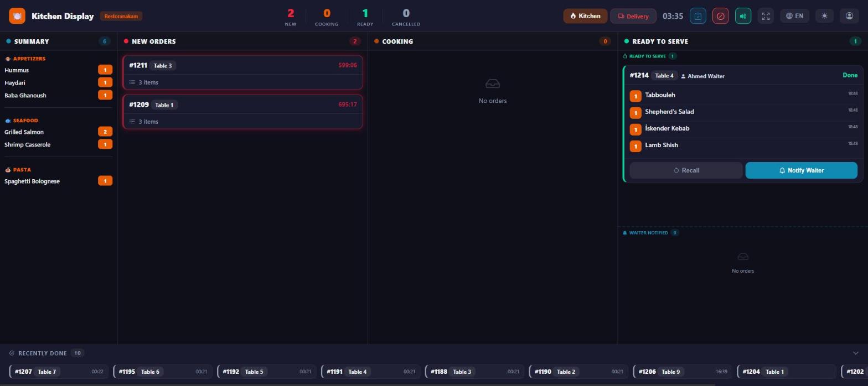The height and width of the screenshot is (386, 868).
Task: Click the Spaghetti Bolognese summary row
Action: (x=58, y=181)
